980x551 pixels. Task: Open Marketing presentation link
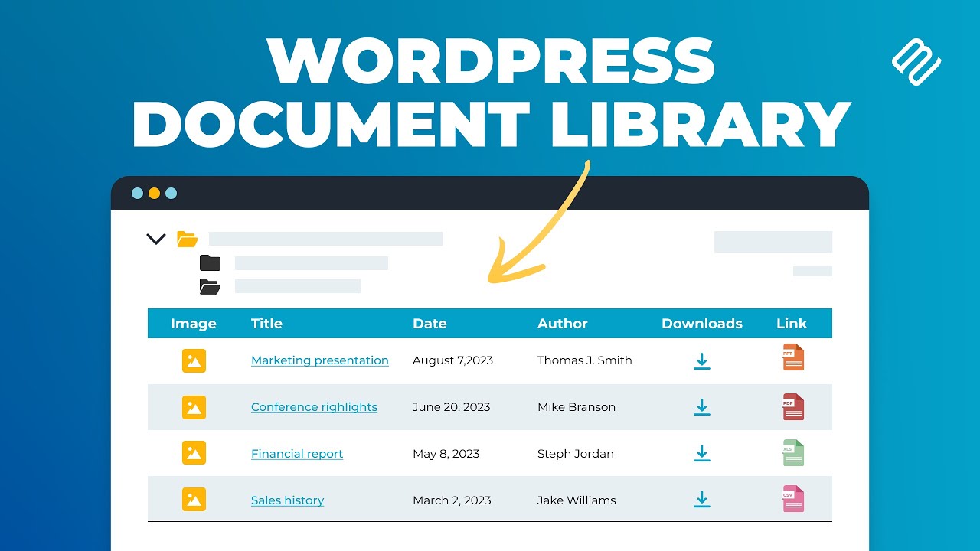click(x=320, y=360)
